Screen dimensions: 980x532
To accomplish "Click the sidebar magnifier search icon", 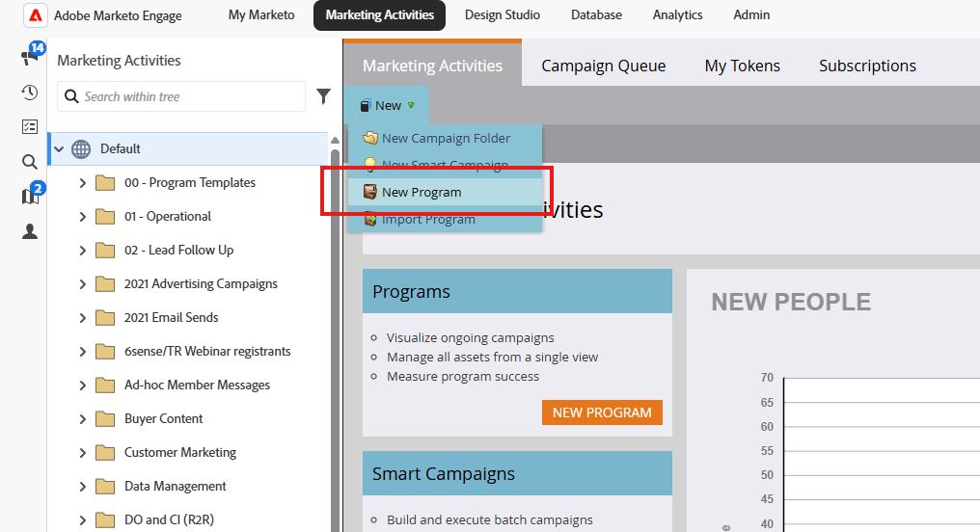I will [29, 162].
